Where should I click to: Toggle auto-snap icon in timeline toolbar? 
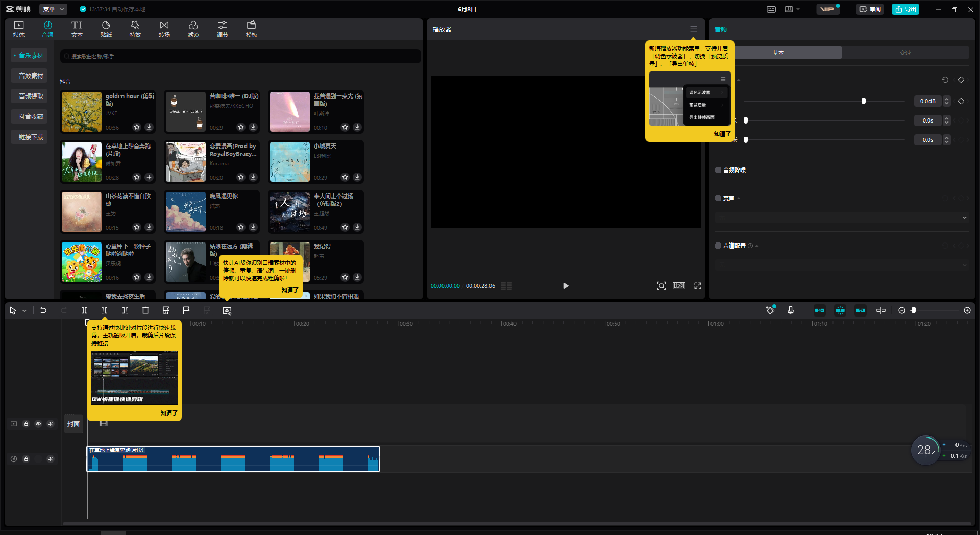[x=840, y=310]
